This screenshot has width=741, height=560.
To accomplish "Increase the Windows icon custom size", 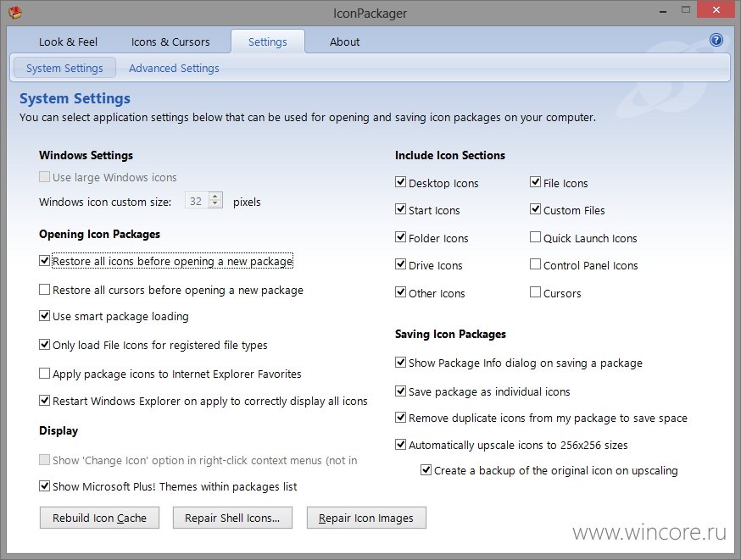I will [x=215, y=197].
